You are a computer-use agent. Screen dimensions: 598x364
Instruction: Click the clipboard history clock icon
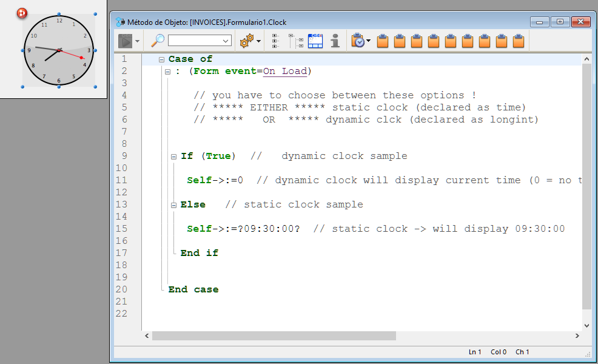(358, 41)
